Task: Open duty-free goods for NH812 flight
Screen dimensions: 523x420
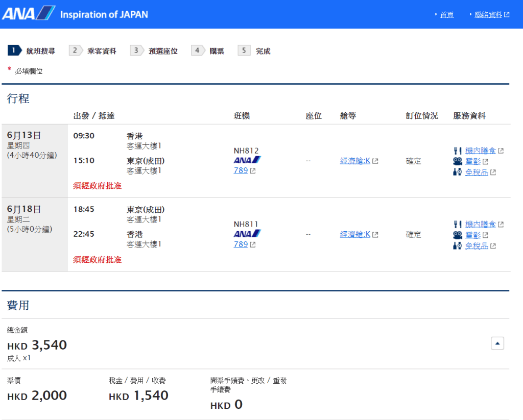Action: point(477,172)
